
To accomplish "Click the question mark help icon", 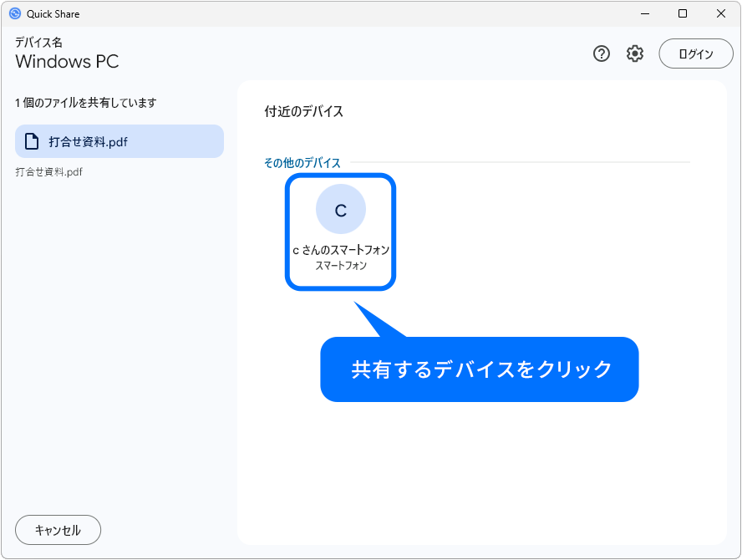I will point(601,53).
